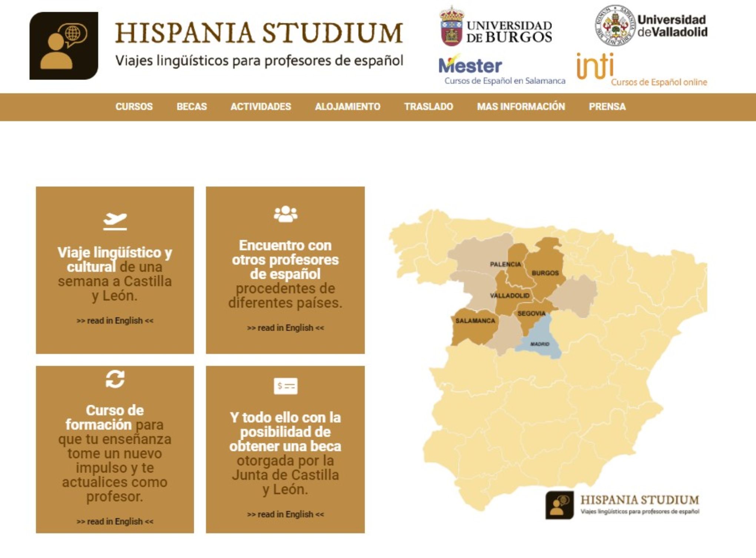Open the PRENSA section
Viewport: 756px width, 558px height.
[607, 107]
